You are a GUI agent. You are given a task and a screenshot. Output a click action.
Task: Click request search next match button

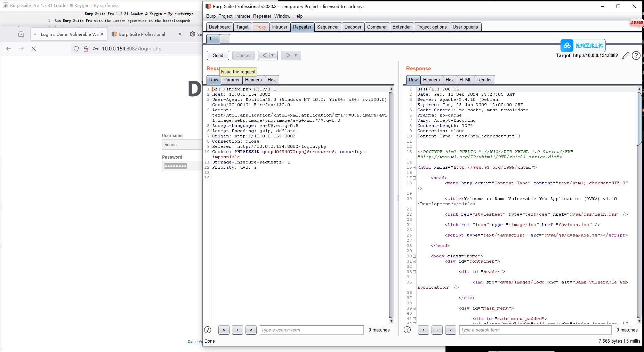click(x=251, y=330)
